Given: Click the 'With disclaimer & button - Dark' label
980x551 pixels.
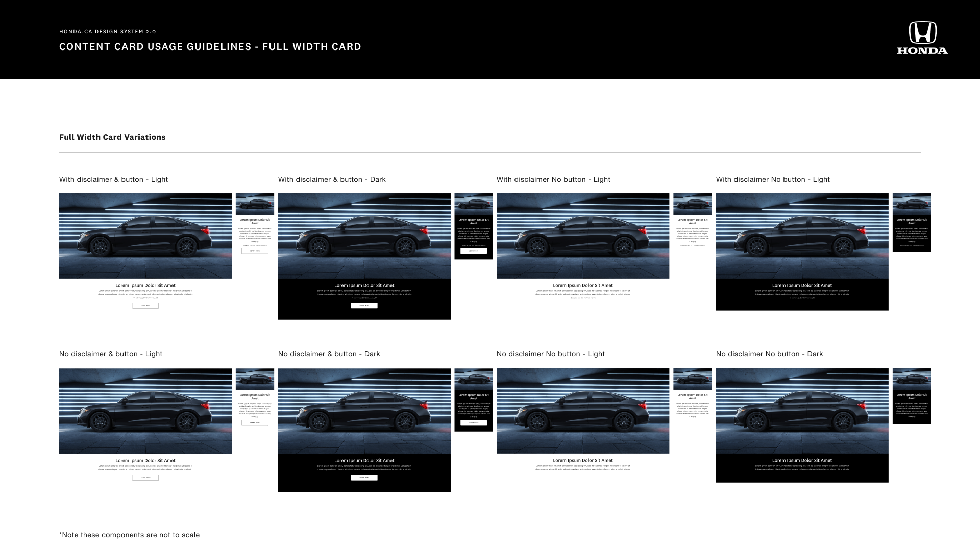Looking at the screenshot, I should coord(332,179).
